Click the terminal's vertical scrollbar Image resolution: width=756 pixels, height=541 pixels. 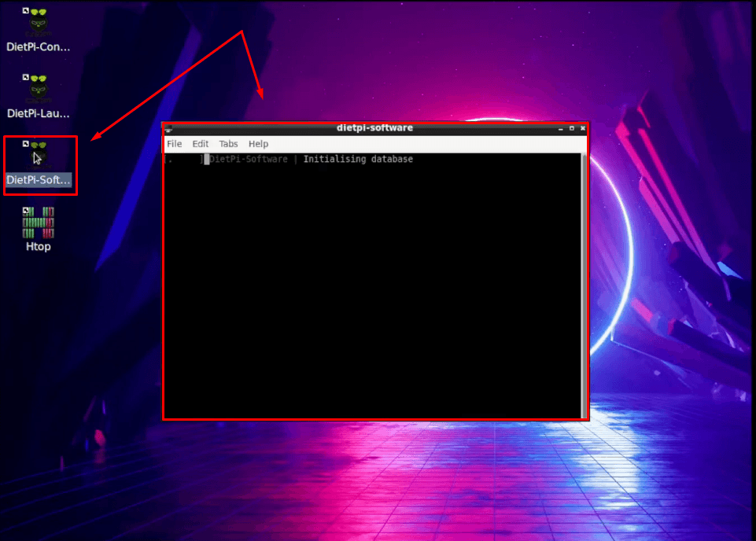tap(584, 285)
